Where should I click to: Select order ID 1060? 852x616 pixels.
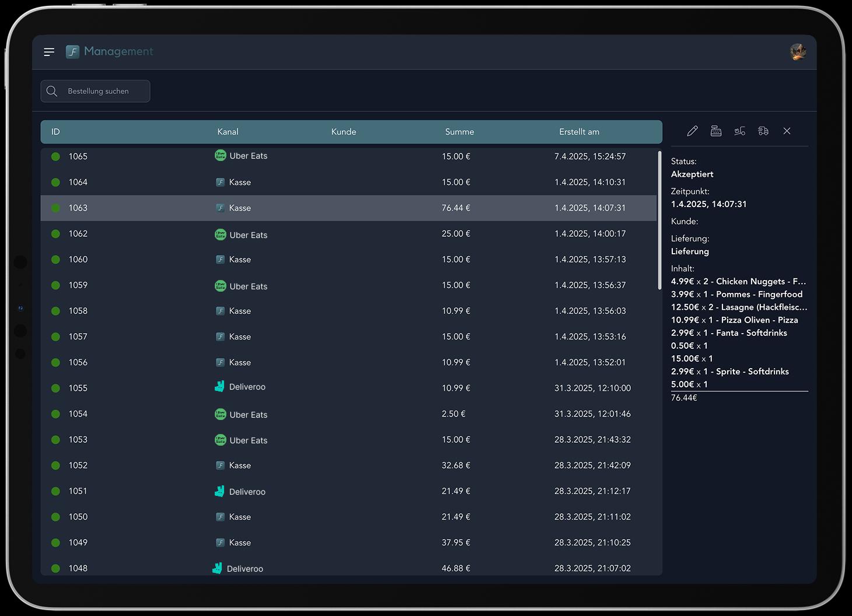78,259
